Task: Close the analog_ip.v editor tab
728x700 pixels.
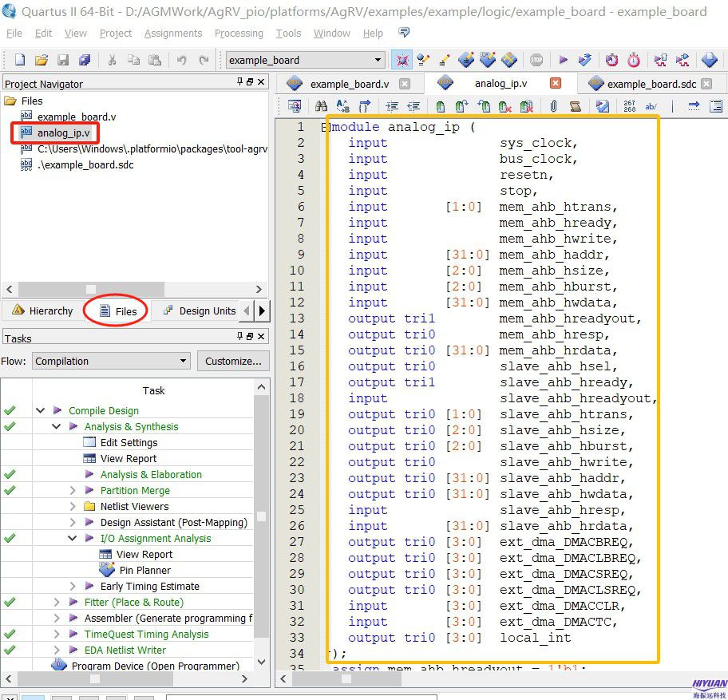Action: tap(556, 83)
